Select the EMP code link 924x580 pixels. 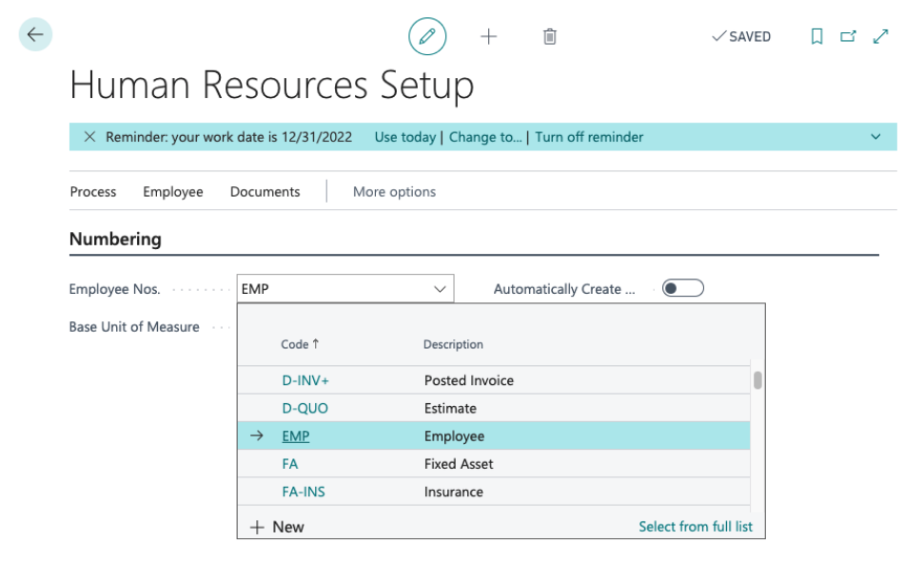295,436
